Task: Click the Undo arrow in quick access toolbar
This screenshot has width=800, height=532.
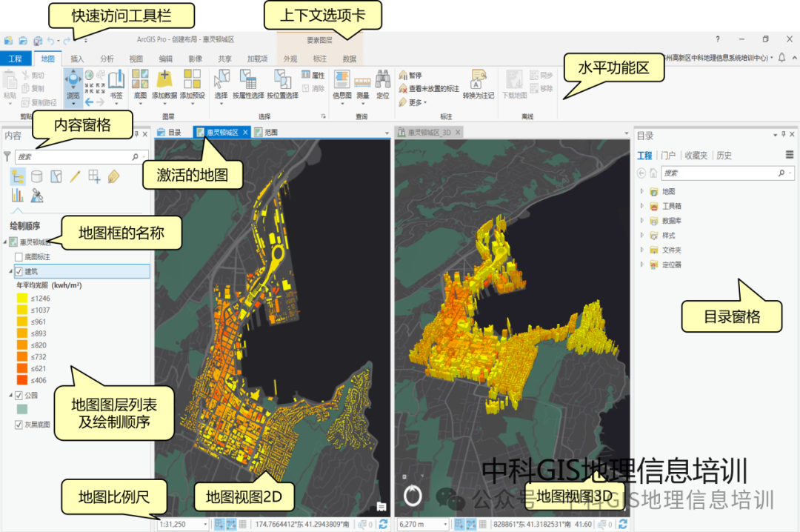Action: point(51,40)
